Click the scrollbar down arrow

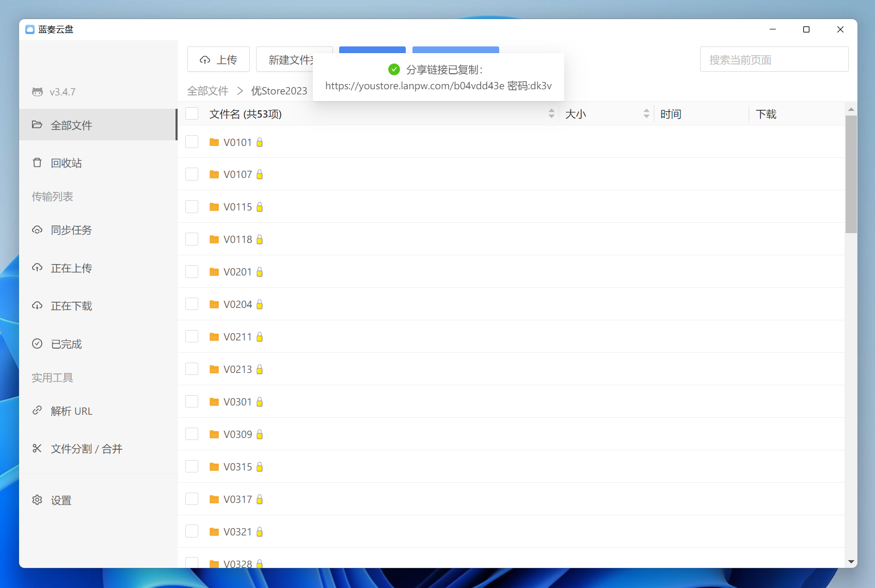851,562
